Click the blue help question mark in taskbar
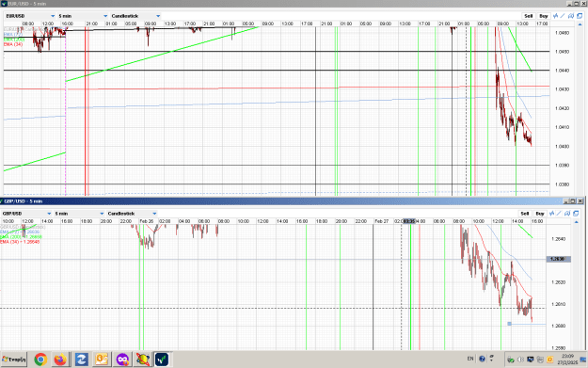Image resolution: width=588 pixels, height=368 pixels. point(482,359)
